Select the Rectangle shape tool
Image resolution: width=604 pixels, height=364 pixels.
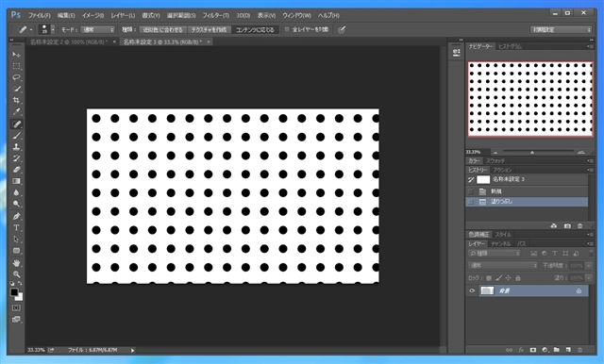click(x=16, y=251)
